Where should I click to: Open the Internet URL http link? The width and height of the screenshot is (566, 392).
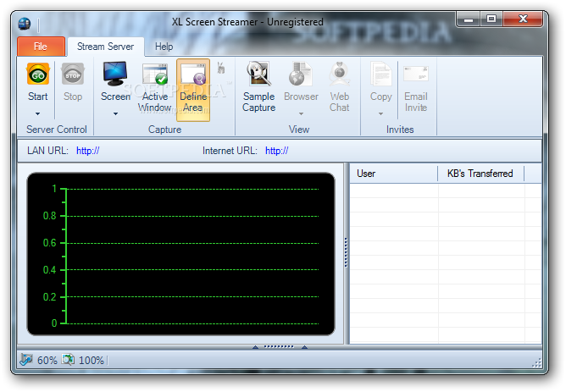277,151
